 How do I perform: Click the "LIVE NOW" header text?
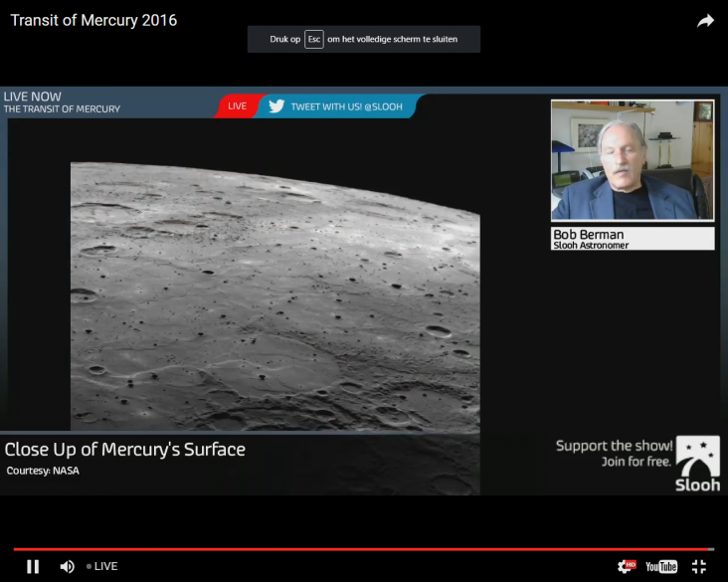click(x=33, y=97)
